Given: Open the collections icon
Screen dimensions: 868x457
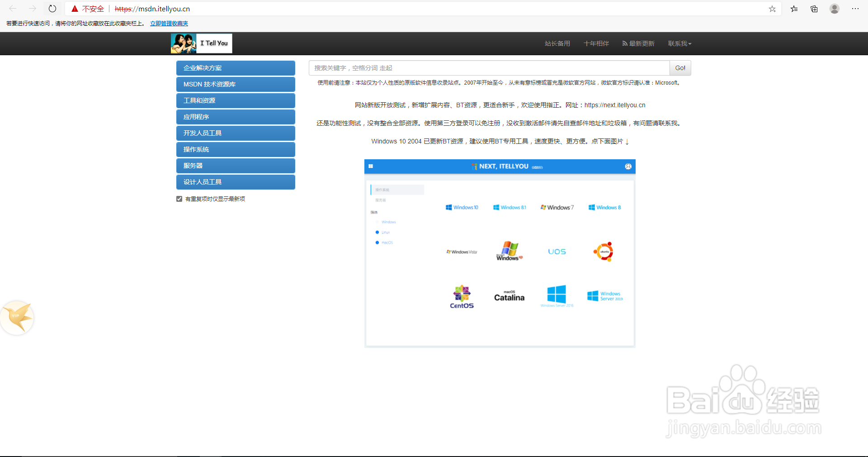Looking at the screenshot, I should (814, 9).
